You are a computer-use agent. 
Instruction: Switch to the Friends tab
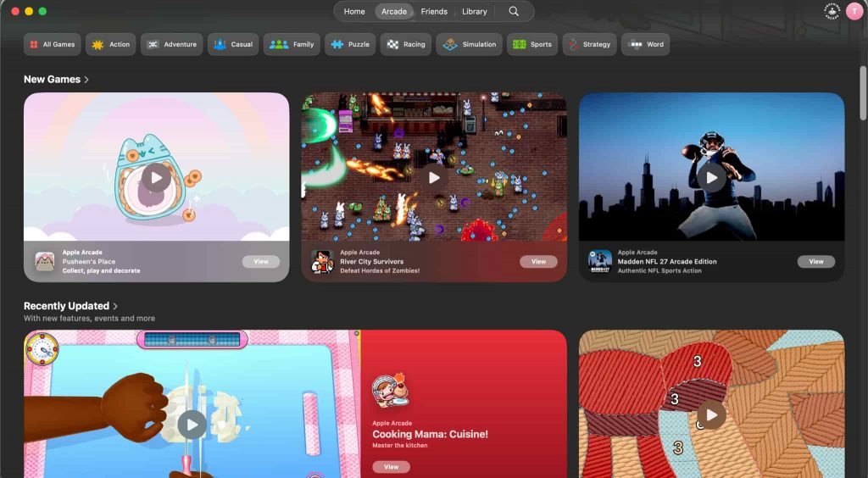[434, 11]
